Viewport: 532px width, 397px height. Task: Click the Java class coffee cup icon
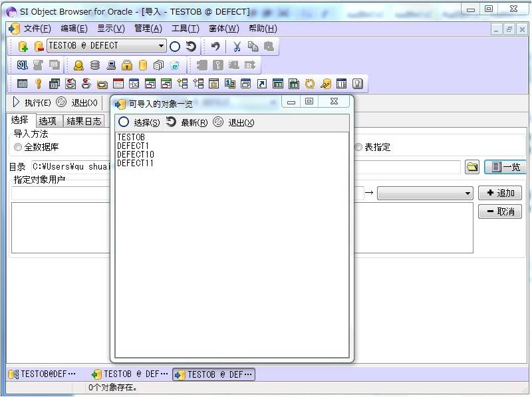[x=86, y=84]
